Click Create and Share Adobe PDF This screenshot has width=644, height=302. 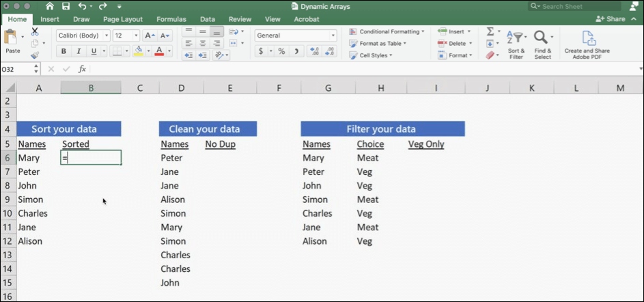(x=587, y=45)
